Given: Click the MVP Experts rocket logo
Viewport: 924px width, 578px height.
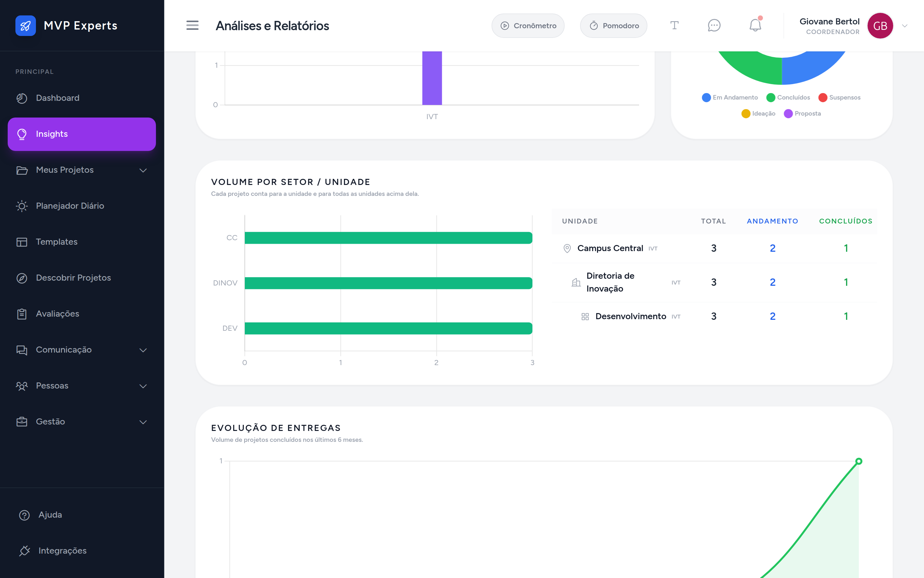Looking at the screenshot, I should click(x=26, y=26).
